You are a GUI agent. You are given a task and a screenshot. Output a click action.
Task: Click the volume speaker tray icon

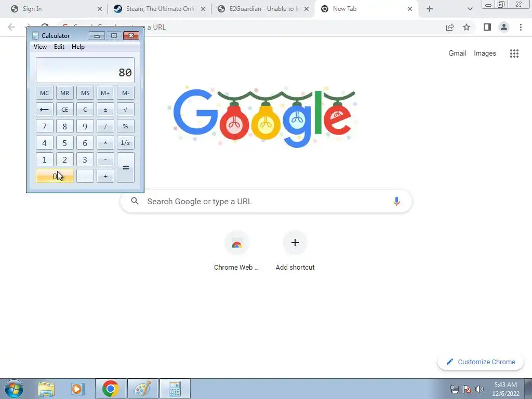click(x=480, y=389)
